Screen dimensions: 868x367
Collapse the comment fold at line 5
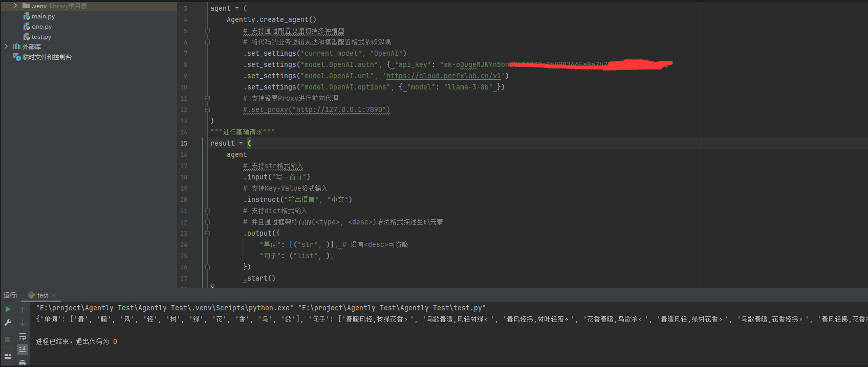click(207, 31)
